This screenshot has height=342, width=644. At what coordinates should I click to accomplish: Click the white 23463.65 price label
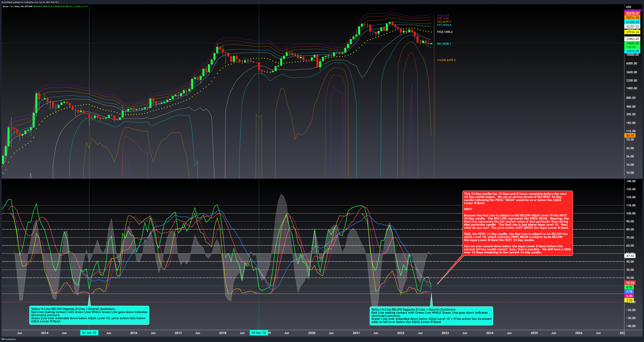coord(632,39)
